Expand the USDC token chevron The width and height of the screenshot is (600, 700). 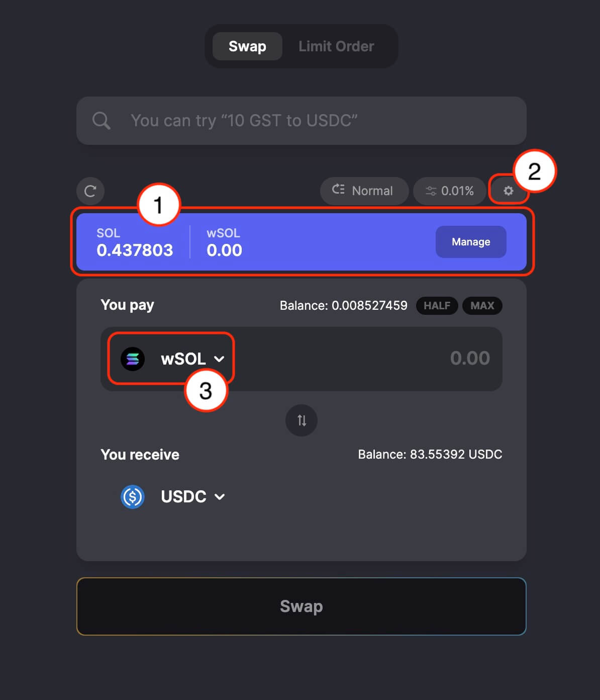point(219,497)
